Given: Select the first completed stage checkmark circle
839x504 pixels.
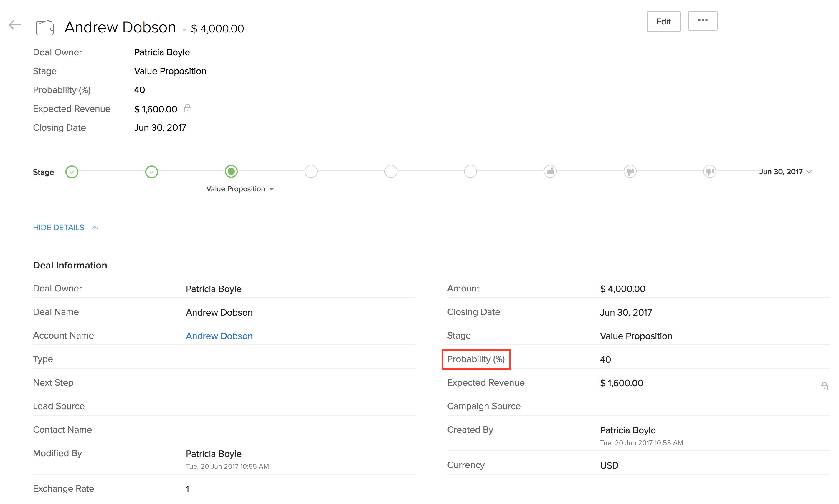Looking at the screenshot, I should coord(72,172).
